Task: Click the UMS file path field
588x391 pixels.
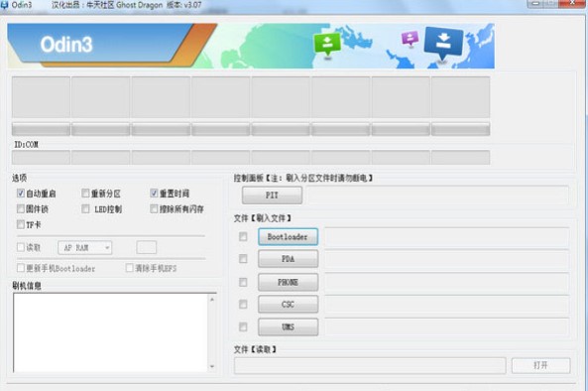Action: pos(446,326)
